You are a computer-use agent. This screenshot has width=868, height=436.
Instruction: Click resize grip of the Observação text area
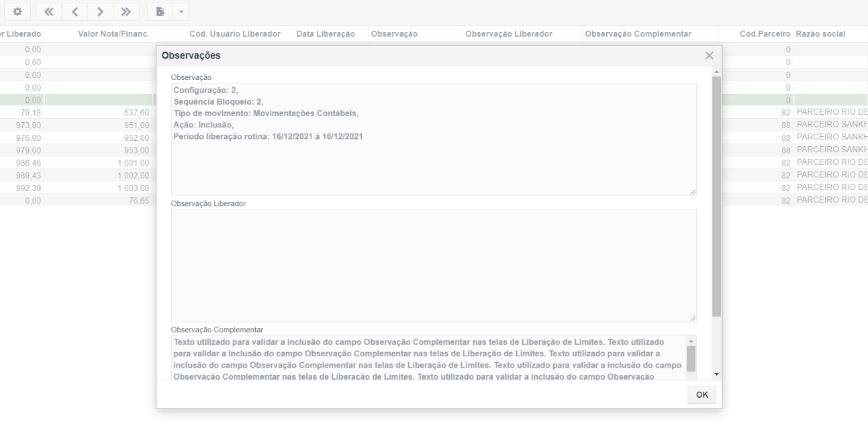tap(693, 192)
